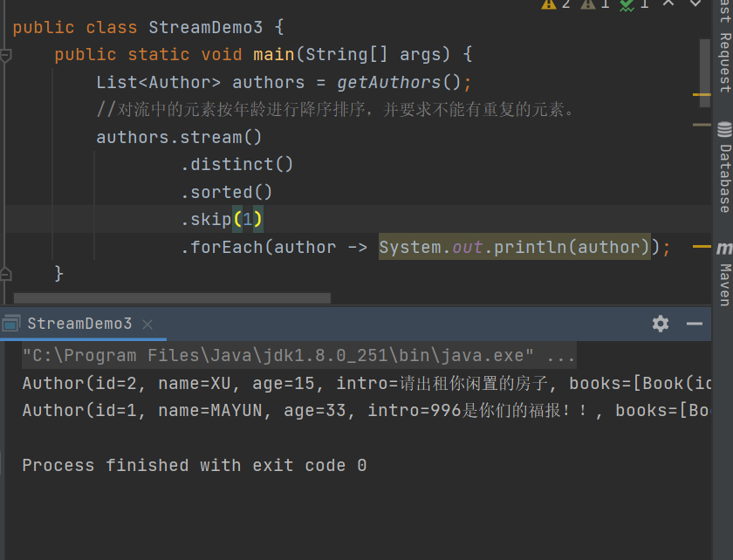
Task: Click the StreamDemo3 class name
Action: (206, 28)
